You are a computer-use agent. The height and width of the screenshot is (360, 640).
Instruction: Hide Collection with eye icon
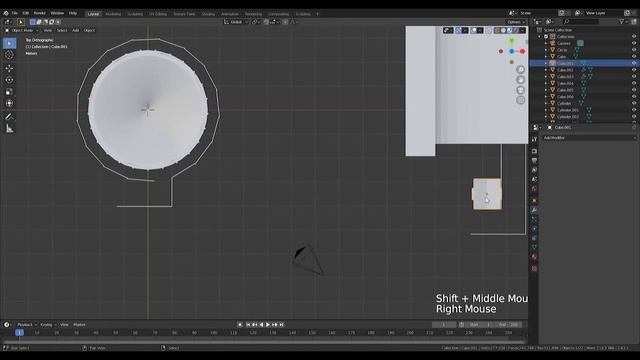coord(634,37)
